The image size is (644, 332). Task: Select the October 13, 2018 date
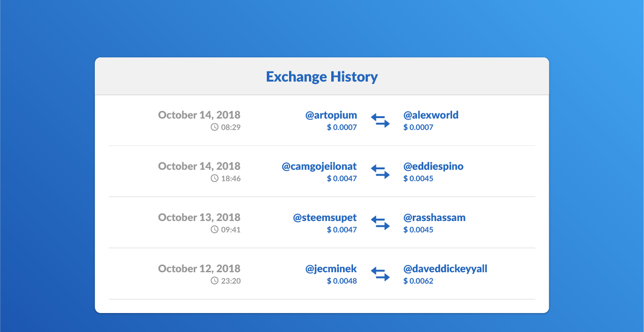pos(200,217)
